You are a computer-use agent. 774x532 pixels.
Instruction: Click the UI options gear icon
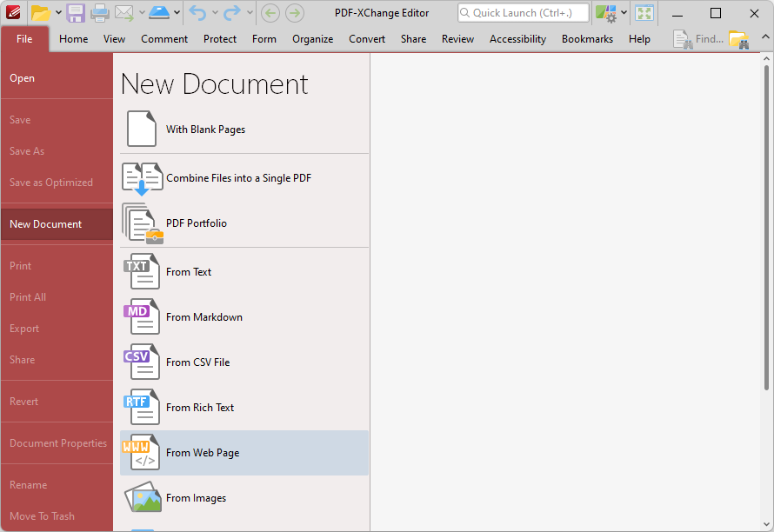click(x=605, y=13)
